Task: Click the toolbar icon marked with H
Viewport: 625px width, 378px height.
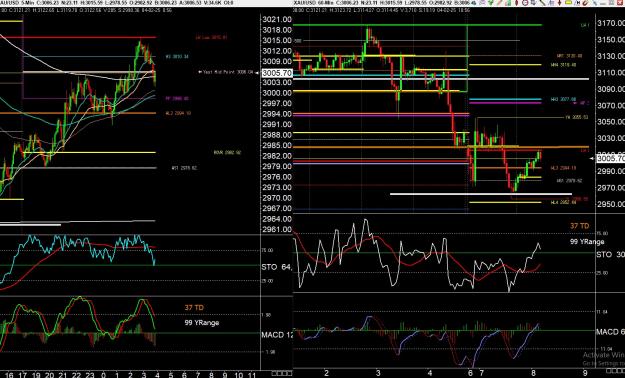Action: 578,2
